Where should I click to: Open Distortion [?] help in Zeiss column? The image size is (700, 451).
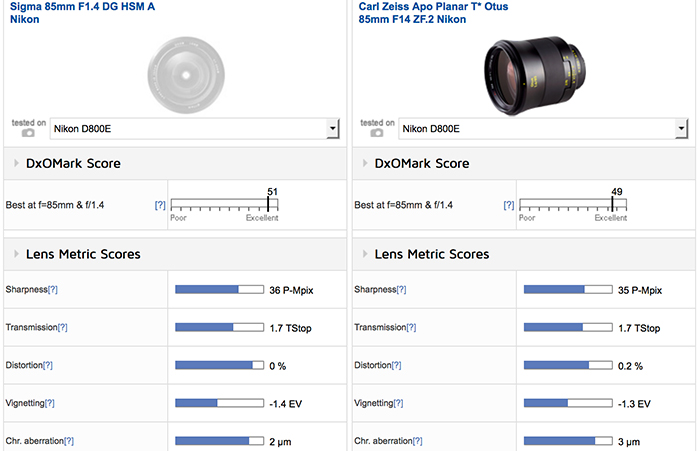396,365
